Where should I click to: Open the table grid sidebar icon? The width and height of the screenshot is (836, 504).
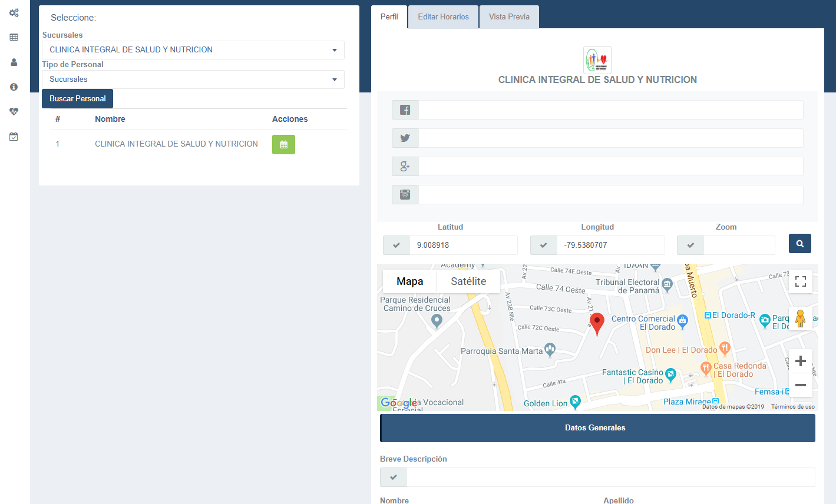14,37
